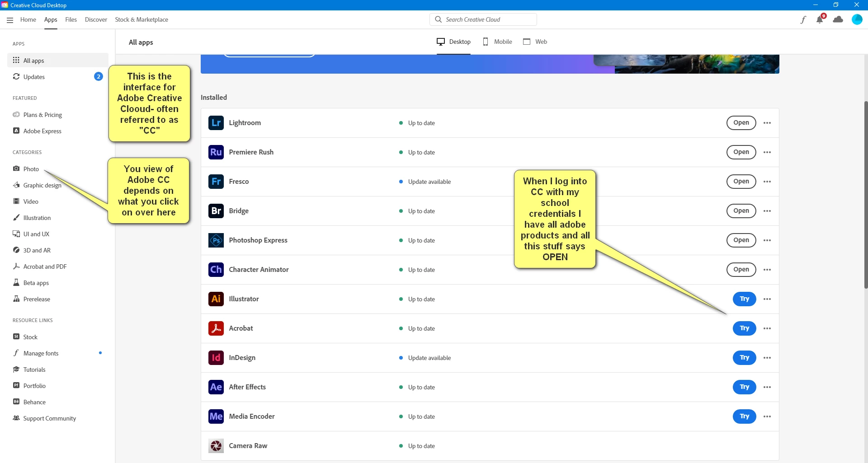868x463 pixels.
Task: Open Updates in the sidebar
Action: tap(57, 77)
